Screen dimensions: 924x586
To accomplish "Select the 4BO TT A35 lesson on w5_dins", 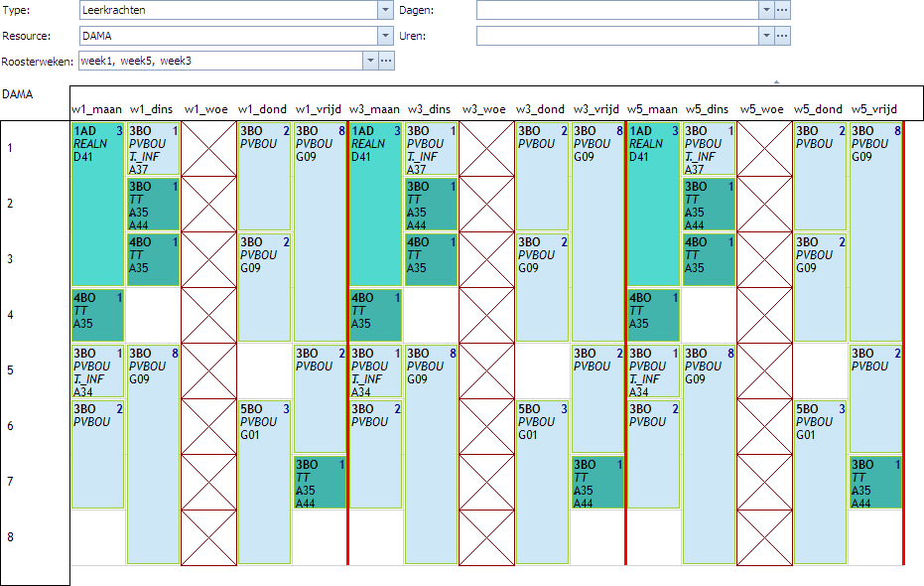I will (x=709, y=259).
